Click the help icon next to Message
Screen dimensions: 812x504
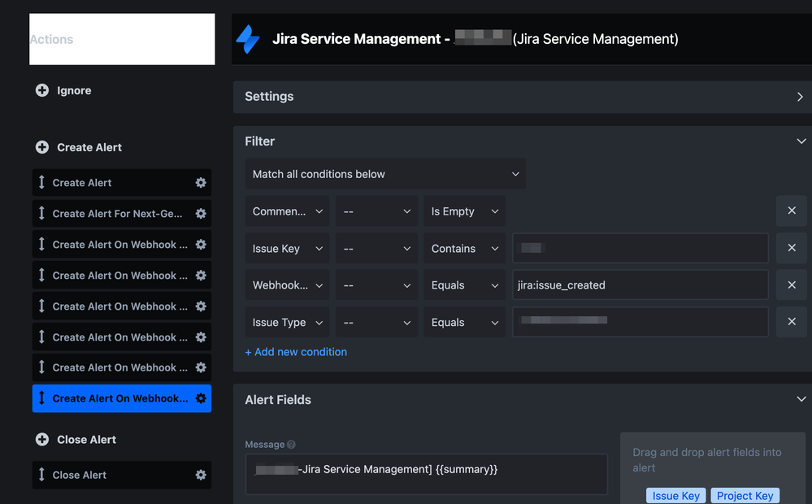(291, 445)
